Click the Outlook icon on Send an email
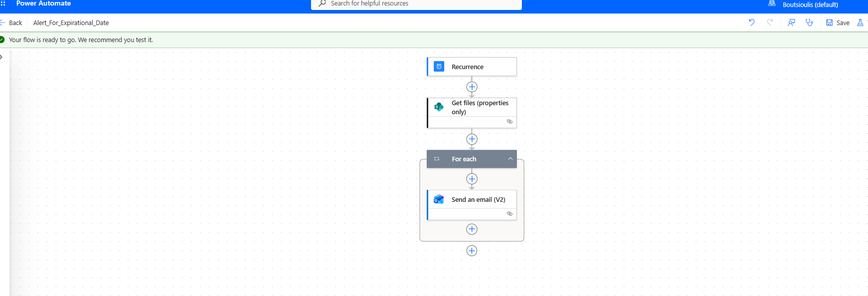This screenshot has width=868, height=296. [439, 199]
